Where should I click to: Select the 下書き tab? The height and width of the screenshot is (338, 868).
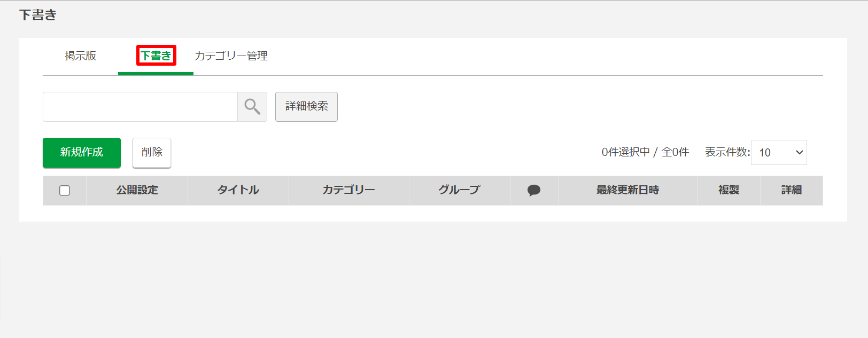coord(156,56)
